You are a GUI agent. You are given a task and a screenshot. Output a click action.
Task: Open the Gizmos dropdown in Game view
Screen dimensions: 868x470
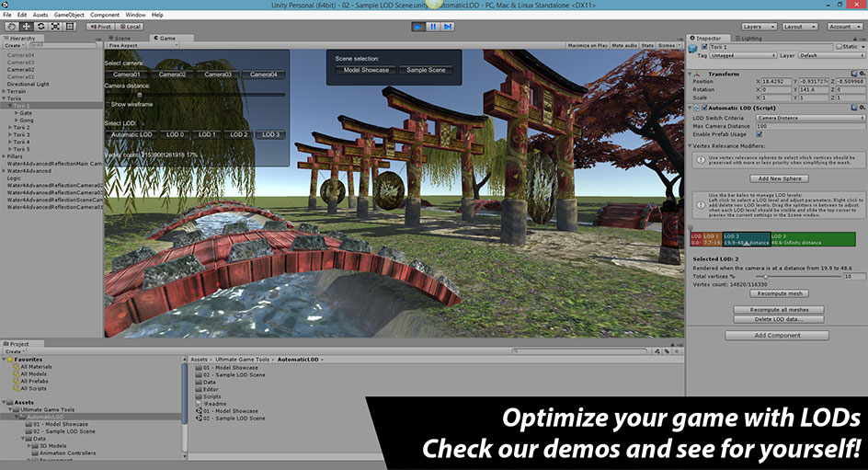point(668,45)
